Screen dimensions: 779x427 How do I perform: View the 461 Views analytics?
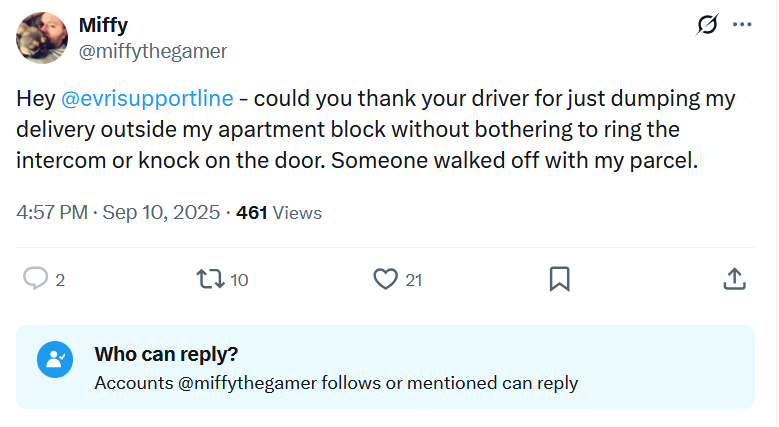pos(279,213)
